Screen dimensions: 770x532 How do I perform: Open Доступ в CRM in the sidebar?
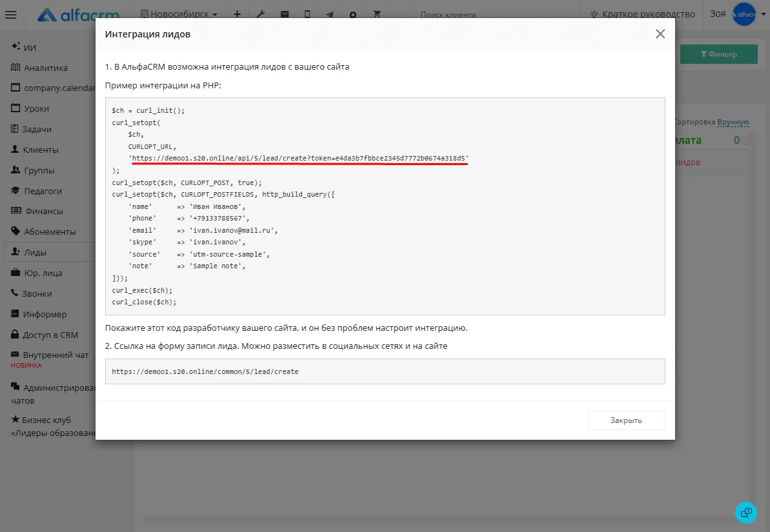pyautogui.click(x=44, y=335)
